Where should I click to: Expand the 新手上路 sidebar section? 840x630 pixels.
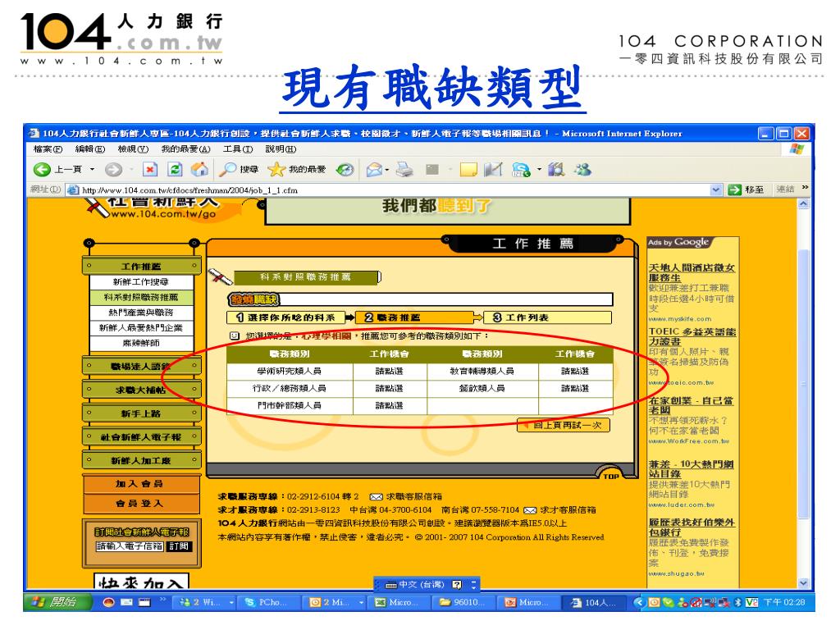[141, 413]
